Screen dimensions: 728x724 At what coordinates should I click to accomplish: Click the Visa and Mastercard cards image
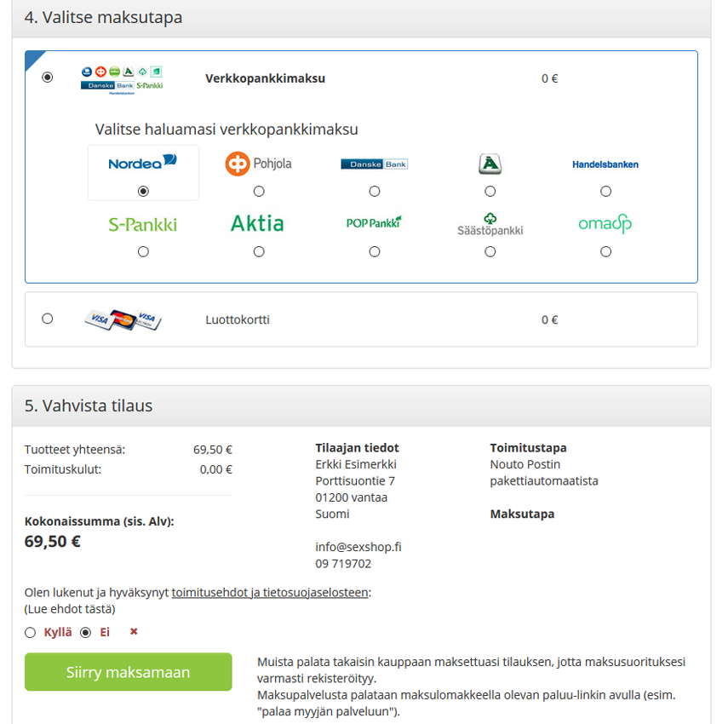pyautogui.click(x=123, y=319)
